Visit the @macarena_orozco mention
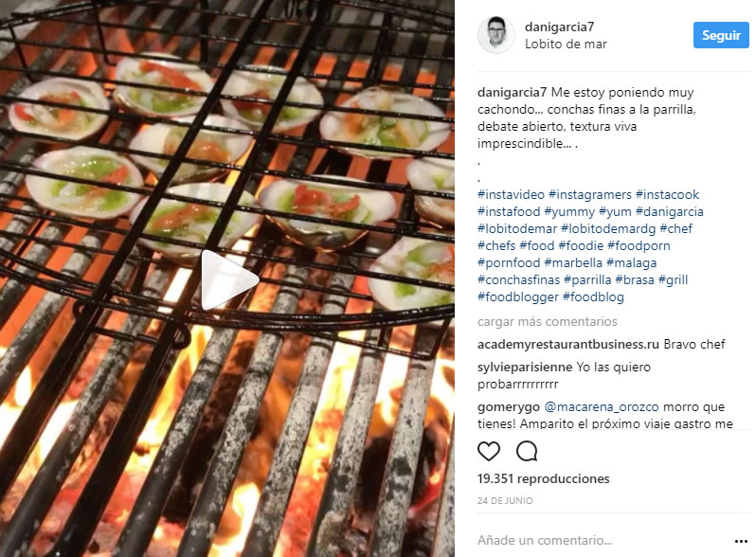The height and width of the screenshot is (557, 756). 602,407
